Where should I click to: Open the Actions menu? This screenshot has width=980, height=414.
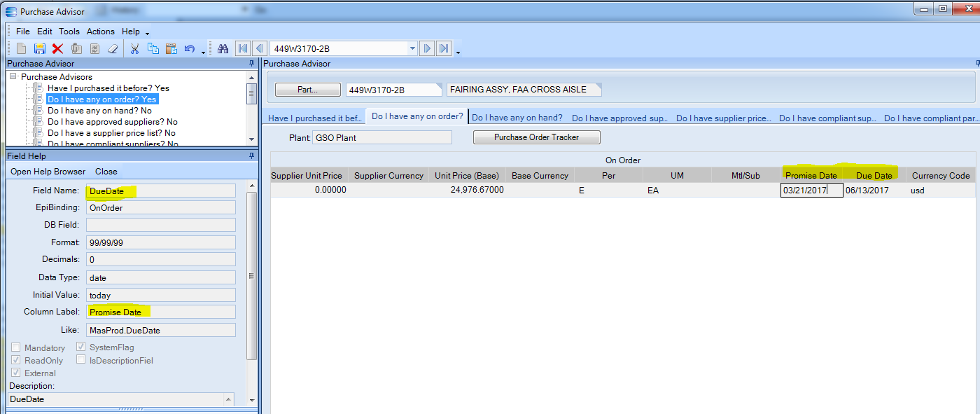click(101, 32)
